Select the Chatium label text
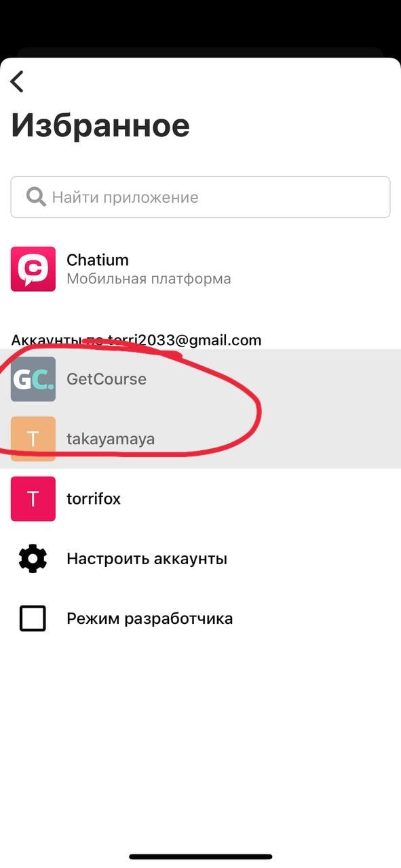 point(98,260)
